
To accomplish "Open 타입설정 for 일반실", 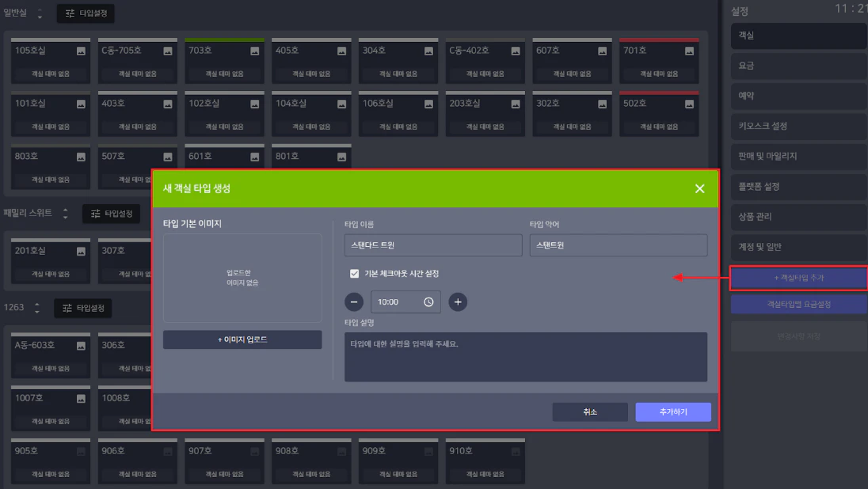I will click(86, 13).
